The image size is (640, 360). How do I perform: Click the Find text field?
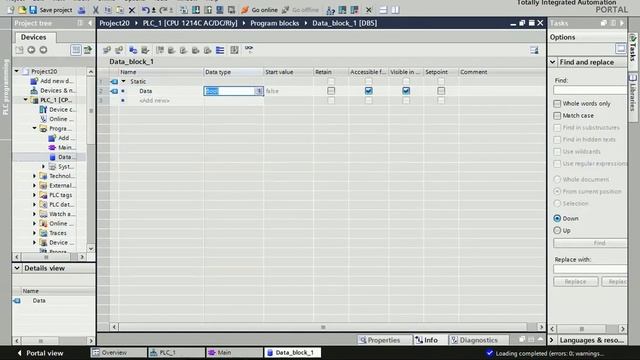(590, 90)
